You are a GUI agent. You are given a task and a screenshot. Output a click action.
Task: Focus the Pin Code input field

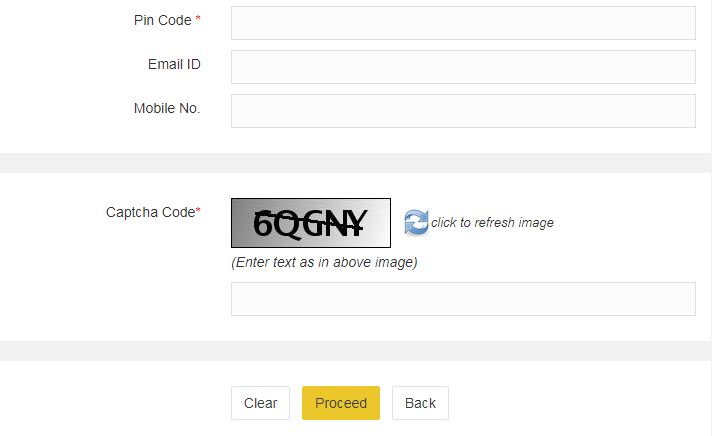point(463,23)
